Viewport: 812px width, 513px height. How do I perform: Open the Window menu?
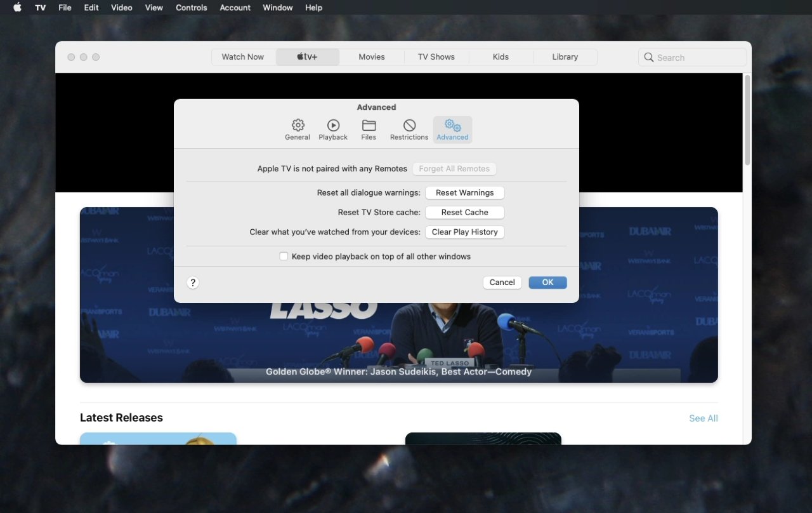click(278, 8)
